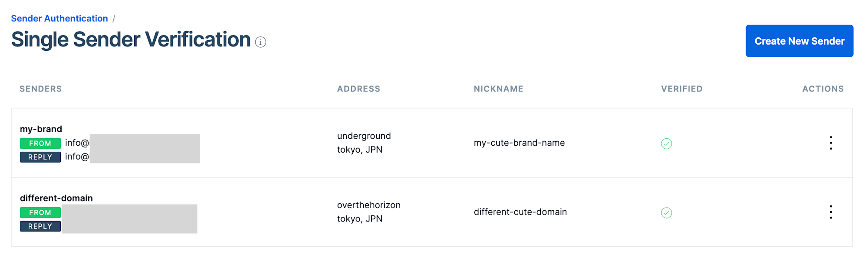Click the SENDERS column header
This screenshot has height=267, width=868.
41,89
